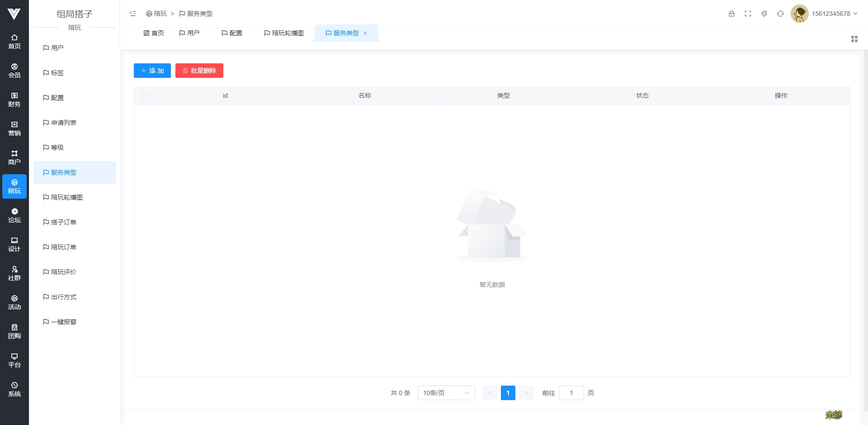Toggle the select-all checkbox in table header
Screen dimensions: 868x425
tap(145, 96)
